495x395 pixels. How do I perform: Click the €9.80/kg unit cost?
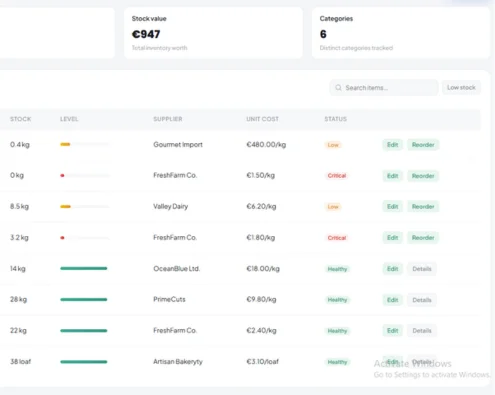click(261, 299)
